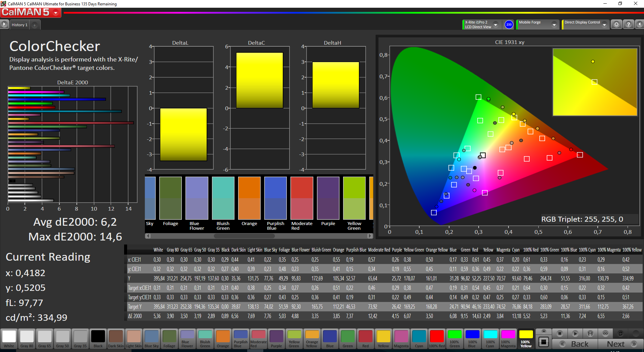Click the Bluish Green comparison swatch
Viewport: 644px width, 352px height.
click(223, 198)
